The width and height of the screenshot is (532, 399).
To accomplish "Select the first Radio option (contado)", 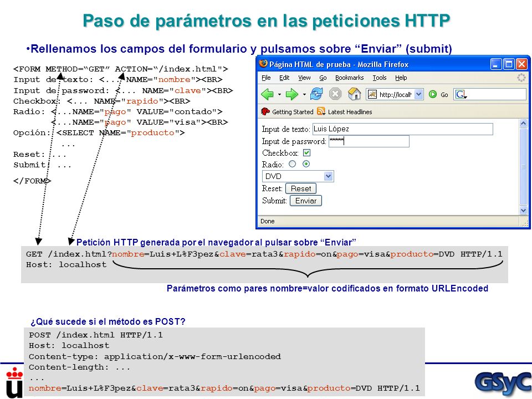I will point(293,164).
